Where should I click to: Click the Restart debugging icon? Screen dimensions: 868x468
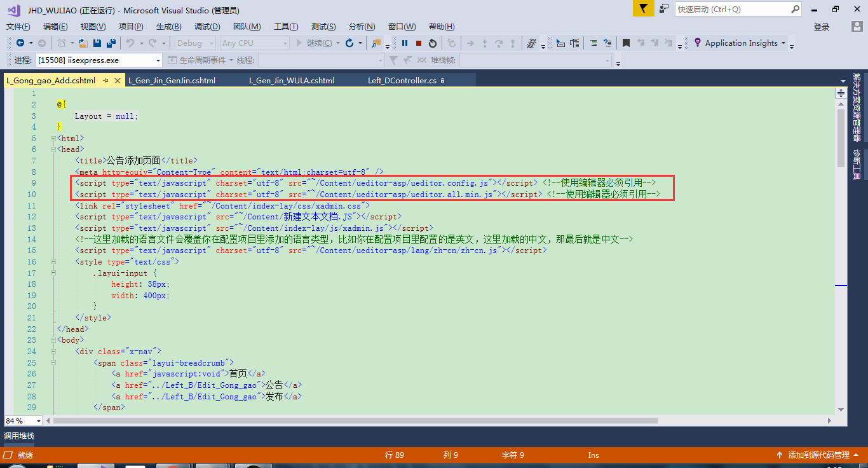click(x=433, y=43)
